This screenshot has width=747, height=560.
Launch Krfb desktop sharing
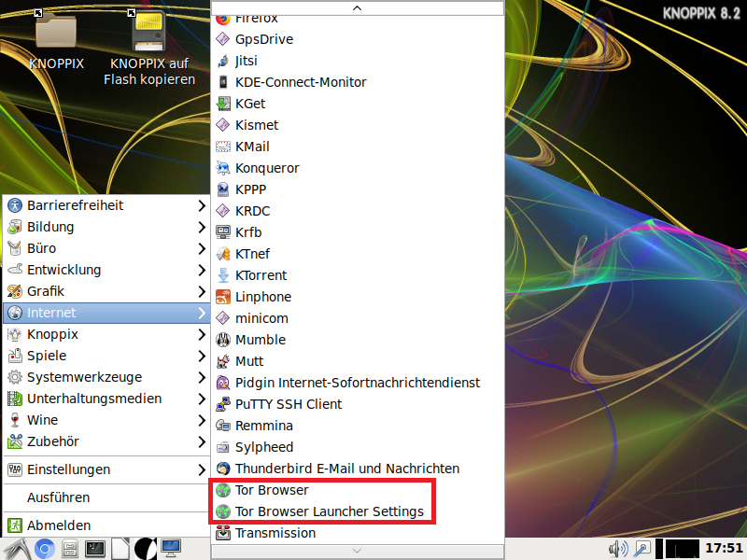[358, 231]
